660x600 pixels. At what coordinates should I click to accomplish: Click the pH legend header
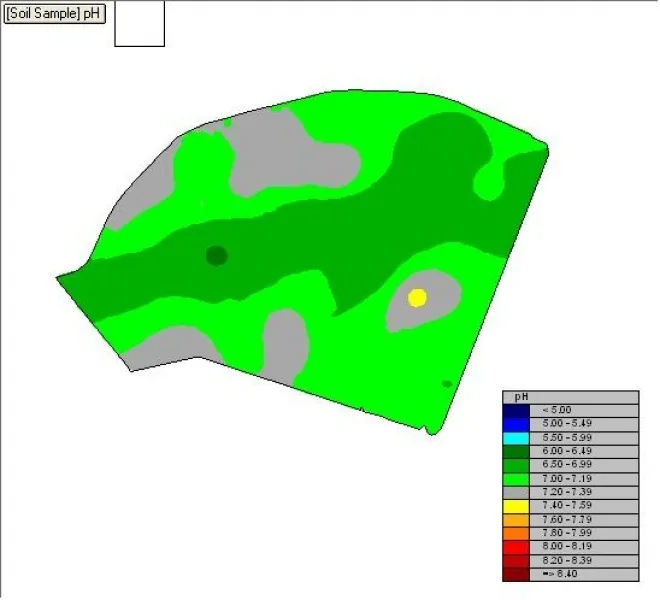coord(571,397)
